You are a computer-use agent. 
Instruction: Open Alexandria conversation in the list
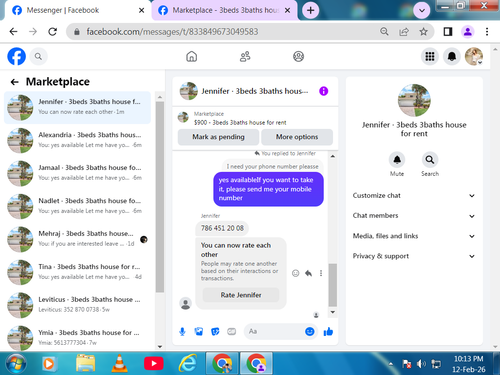[77, 140]
